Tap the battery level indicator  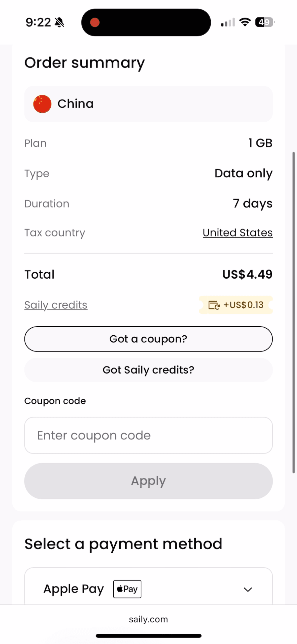pyautogui.click(x=265, y=22)
